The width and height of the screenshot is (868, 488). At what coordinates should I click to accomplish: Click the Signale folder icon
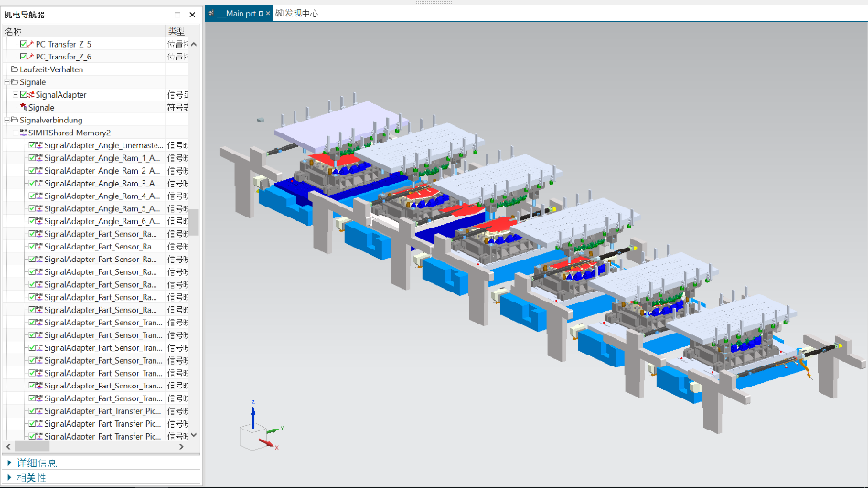point(14,82)
